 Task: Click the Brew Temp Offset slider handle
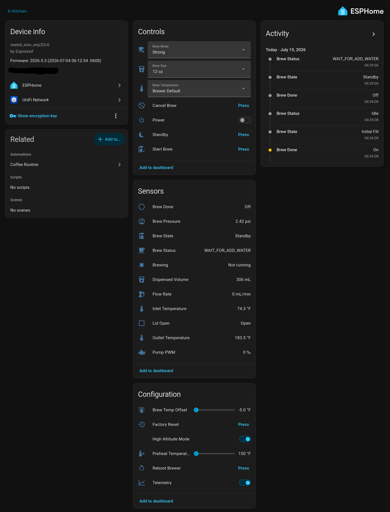196,410
